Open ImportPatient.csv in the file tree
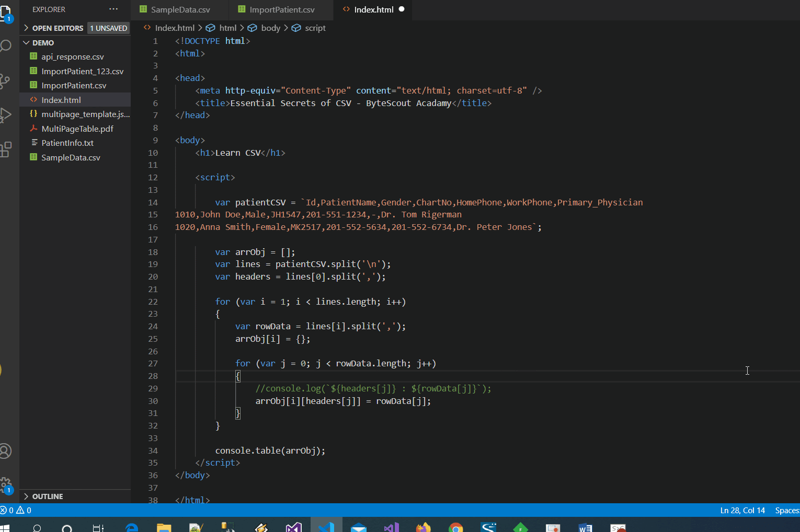Image resolution: width=800 pixels, height=532 pixels. pyautogui.click(x=74, y=85)
